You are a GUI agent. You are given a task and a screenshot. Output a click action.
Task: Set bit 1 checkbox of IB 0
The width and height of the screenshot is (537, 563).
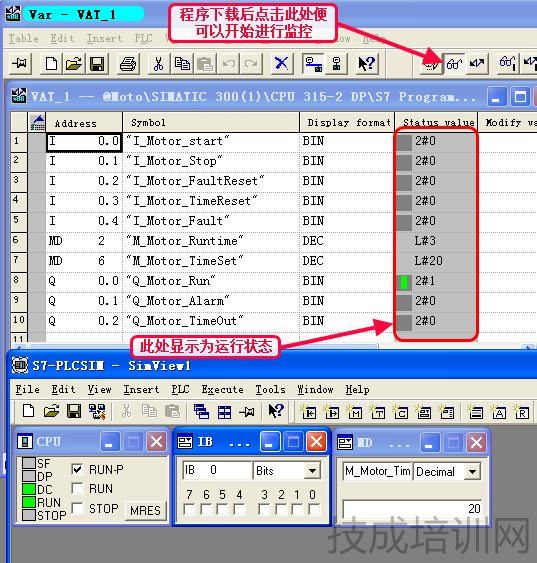click(297, 509)
